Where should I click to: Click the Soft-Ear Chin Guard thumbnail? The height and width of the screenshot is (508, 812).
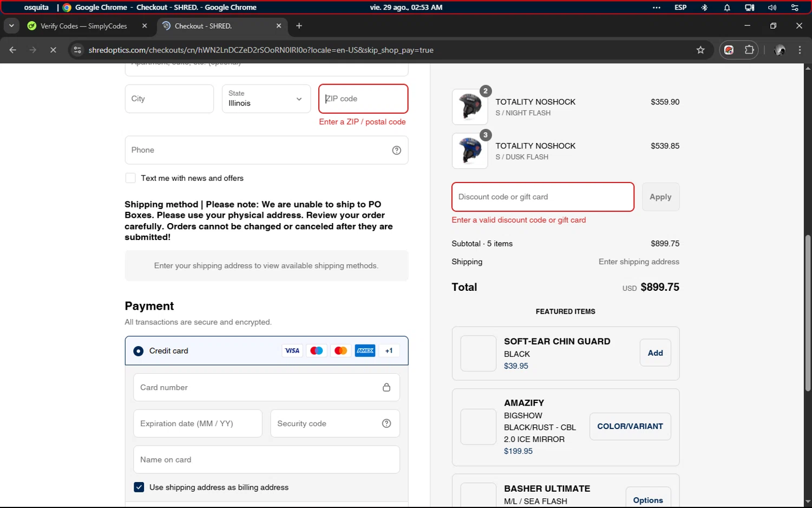(478, 353)
